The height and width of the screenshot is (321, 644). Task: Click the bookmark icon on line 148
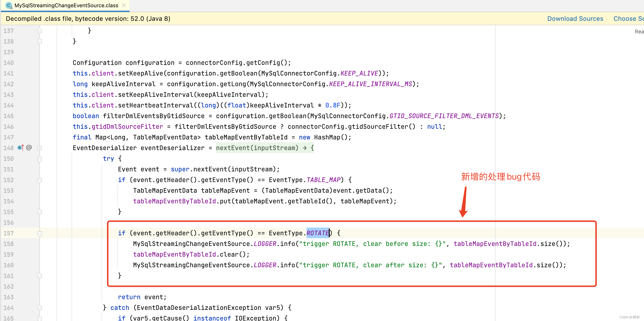[x=20, y=148]
